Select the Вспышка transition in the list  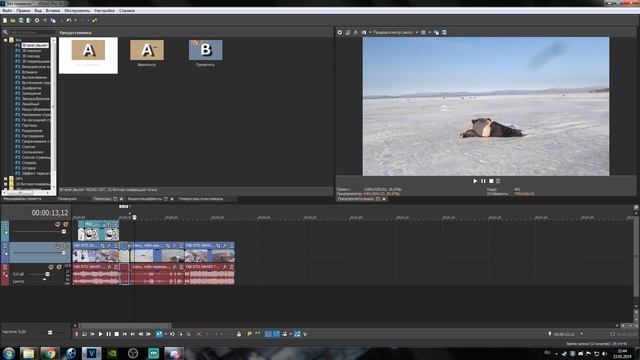click(x=29, y=72)
